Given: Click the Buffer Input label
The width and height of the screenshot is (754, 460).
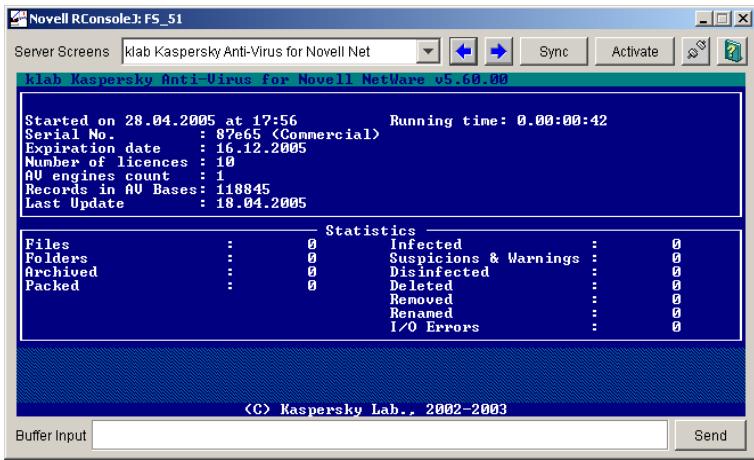Looking at the screenshot, I should (x=51, y=435).
